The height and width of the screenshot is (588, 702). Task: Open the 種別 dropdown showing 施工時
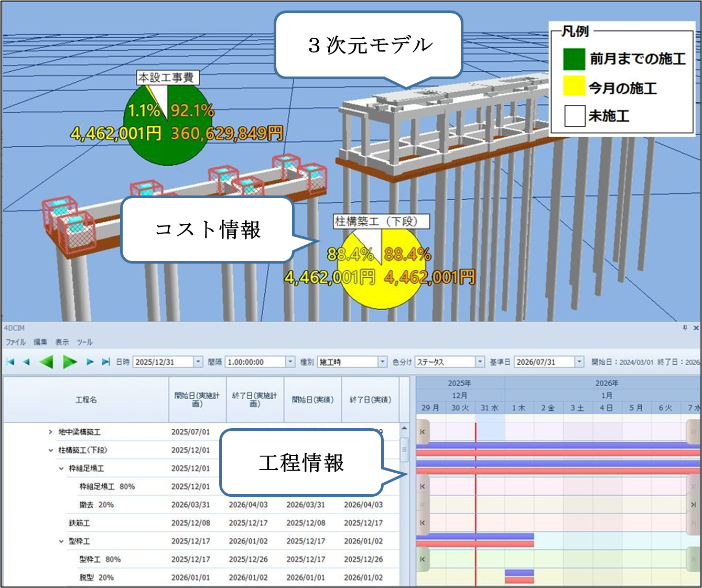382,362
